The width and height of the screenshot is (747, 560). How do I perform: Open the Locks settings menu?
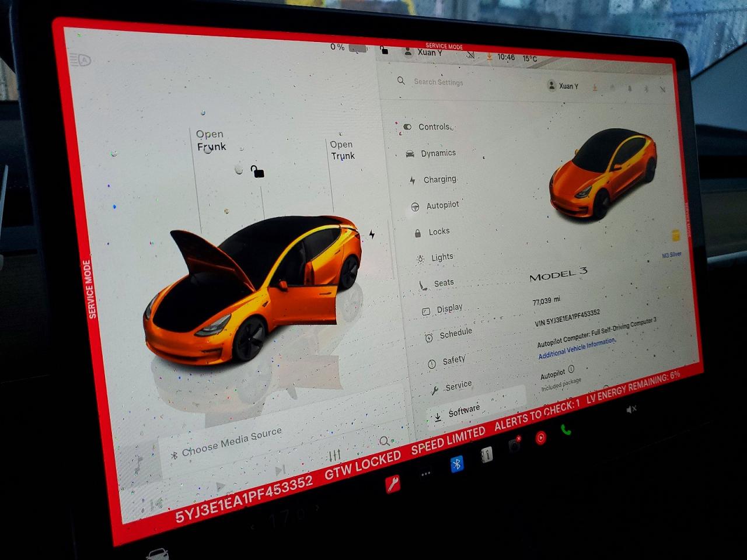(x=432, y=232)
